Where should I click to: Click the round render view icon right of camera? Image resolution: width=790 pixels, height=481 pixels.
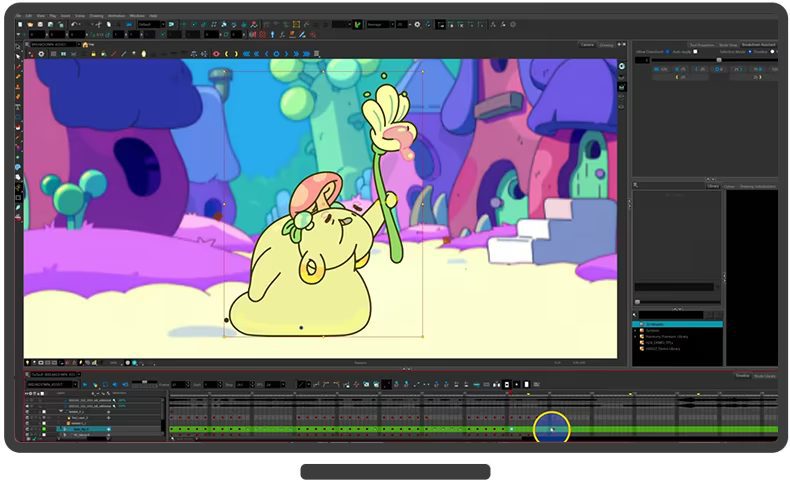point(622,66)
